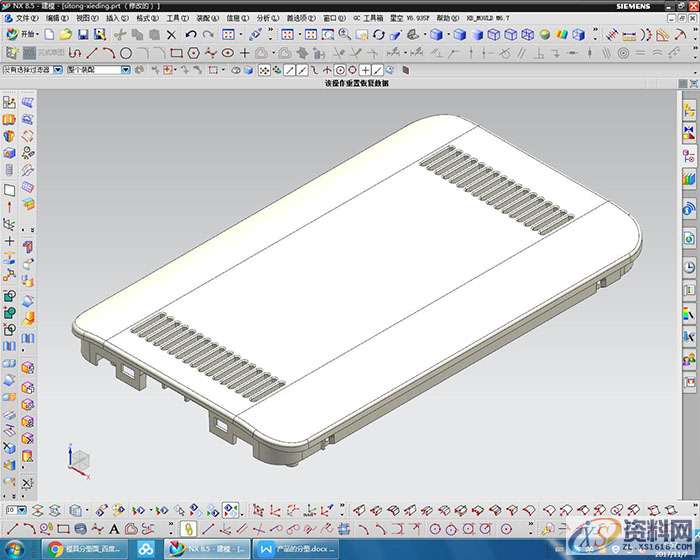Toggle the circle center snap option
This screenshot has height=560, width=700.
click(x=340, y=70)
